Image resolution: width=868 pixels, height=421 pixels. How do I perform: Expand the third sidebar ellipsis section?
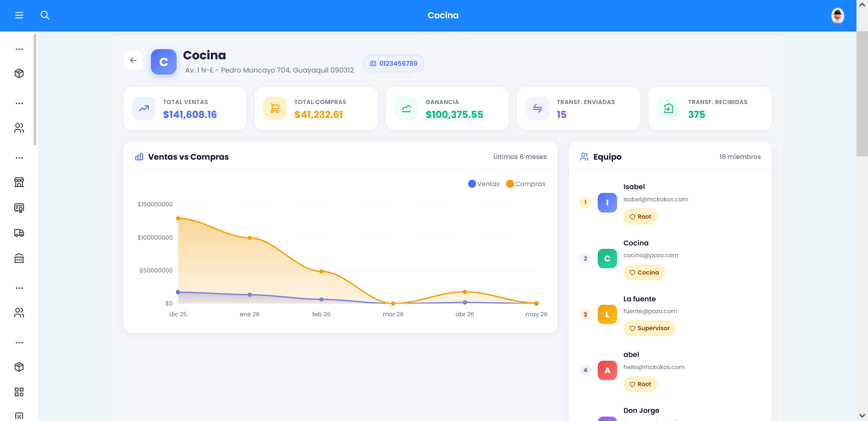(x=19, y=158)
